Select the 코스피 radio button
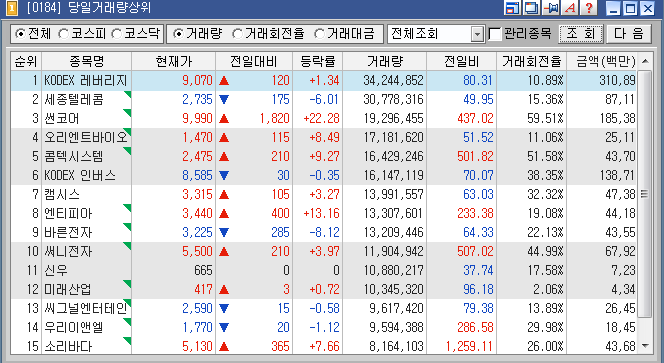The width and height of the screenshot is (664, 363). click(63, 34)
